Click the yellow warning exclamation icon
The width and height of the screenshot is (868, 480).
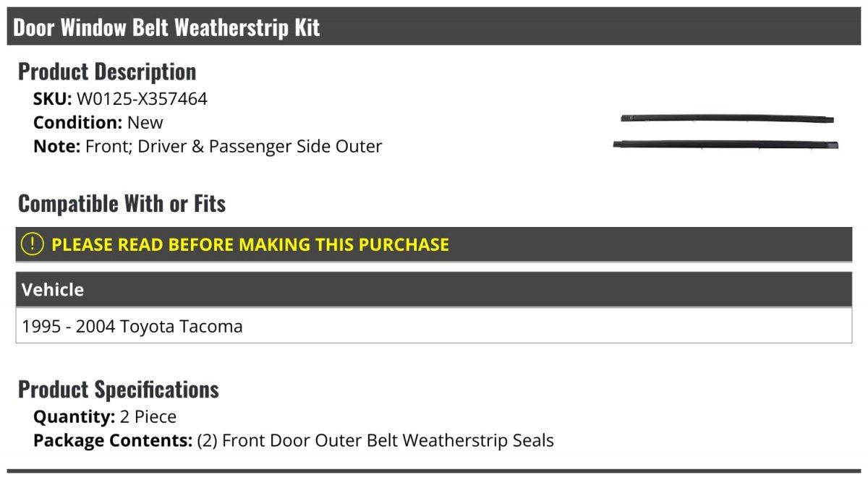pyautogui.click(x=33, y=244)
